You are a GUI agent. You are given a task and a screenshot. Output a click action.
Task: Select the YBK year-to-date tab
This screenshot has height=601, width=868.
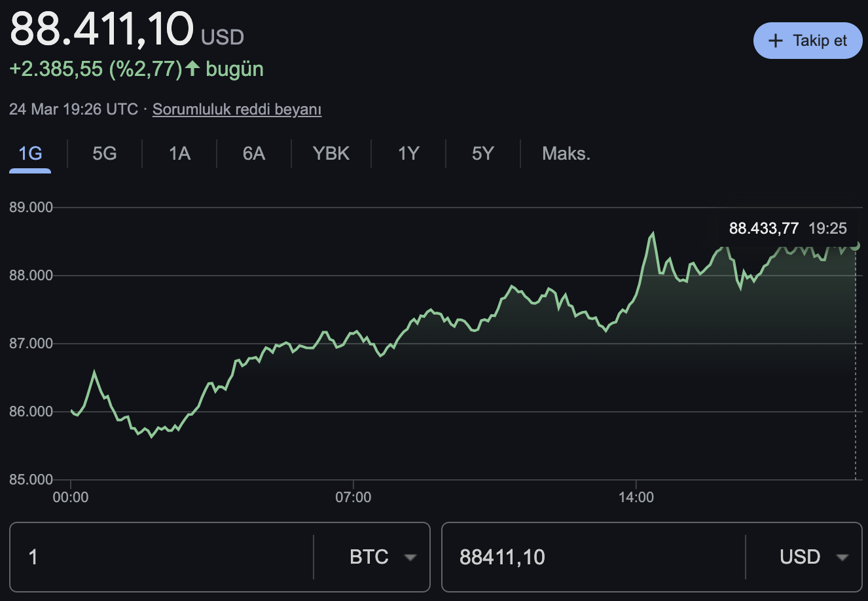pyautogui.click(x=331, y=154)
